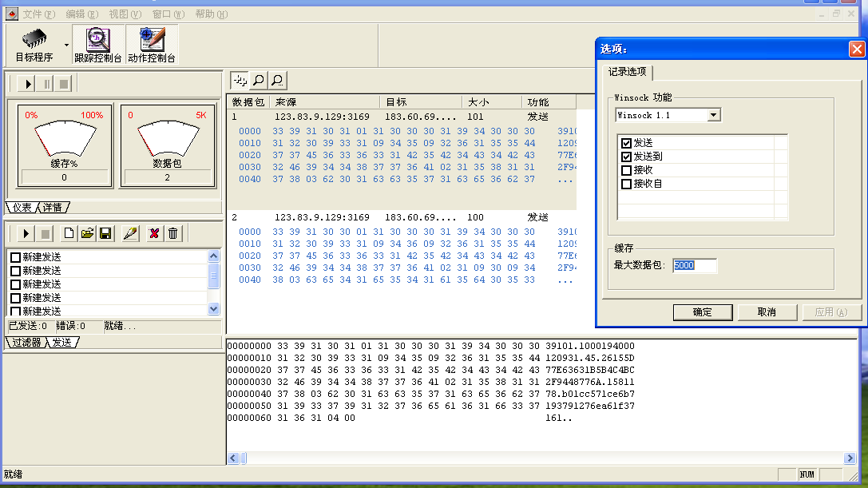Tick the third 新建发送 checkbox
The image size is (868, 488).
pyautogui.click(x=15, y=284)
